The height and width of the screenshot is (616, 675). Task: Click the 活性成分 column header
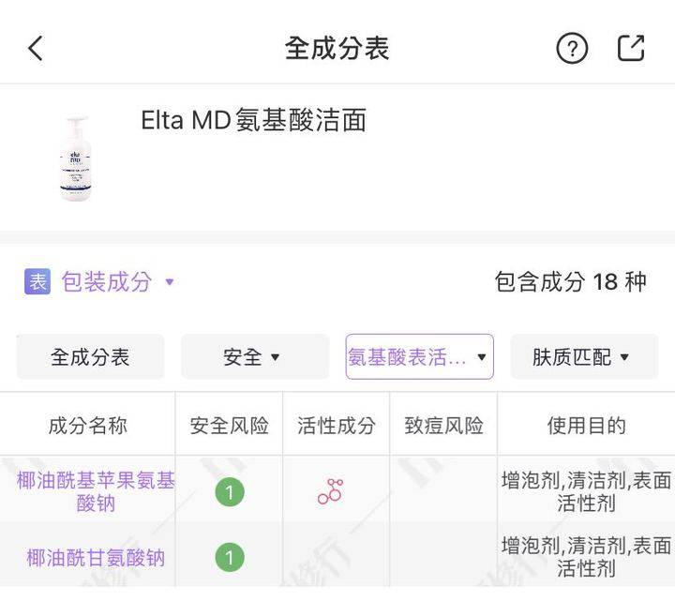coord(336,426)
